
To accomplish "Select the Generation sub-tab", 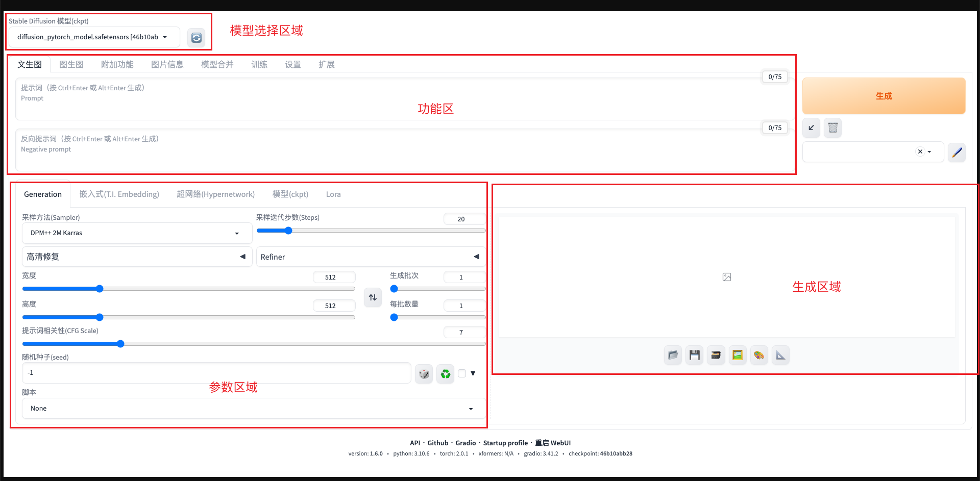I will [43, 194].
